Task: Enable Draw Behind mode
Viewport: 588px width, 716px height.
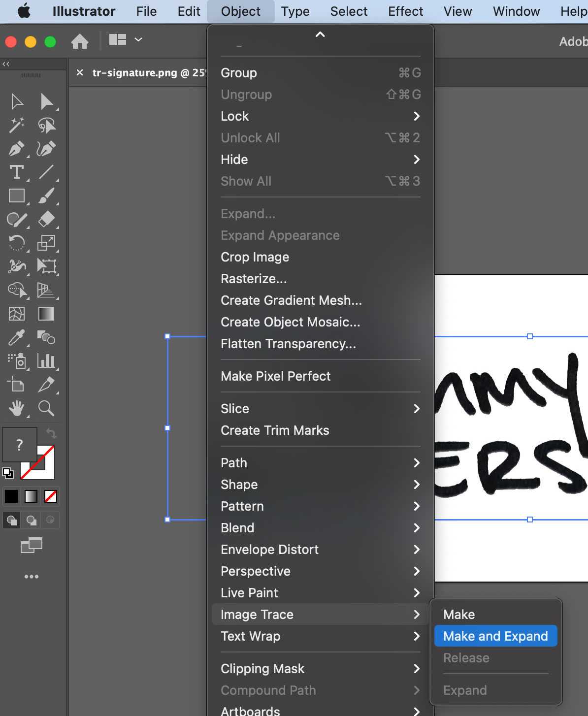Action: 32,520
